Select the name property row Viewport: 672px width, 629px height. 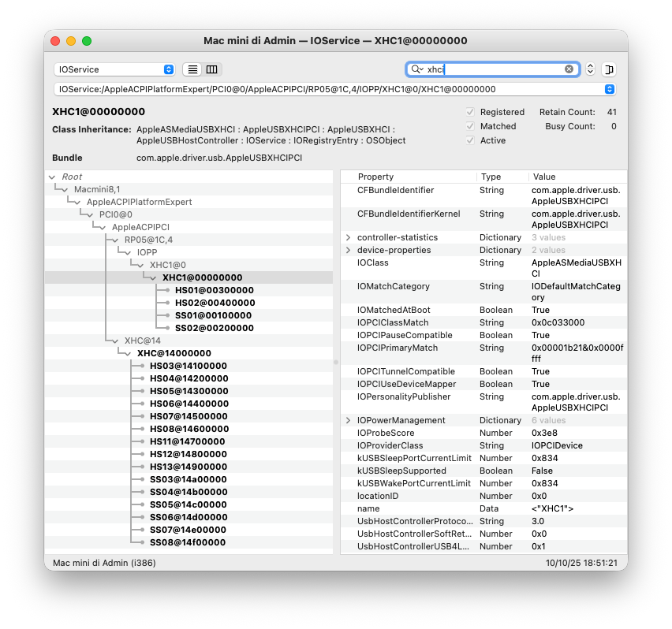pyautogui.click(x=483, y=508)
